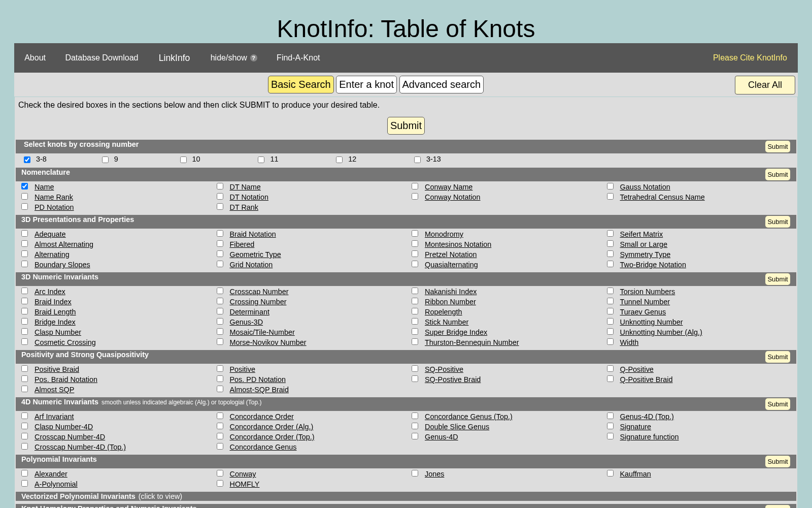
Task: Open the HOMFLY polynomial link
Action: click(x=244, y=484)
